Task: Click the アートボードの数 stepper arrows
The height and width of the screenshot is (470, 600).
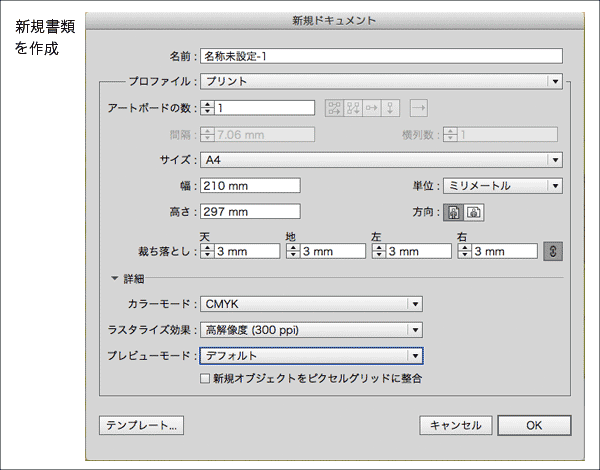Action: coord(207,108)
